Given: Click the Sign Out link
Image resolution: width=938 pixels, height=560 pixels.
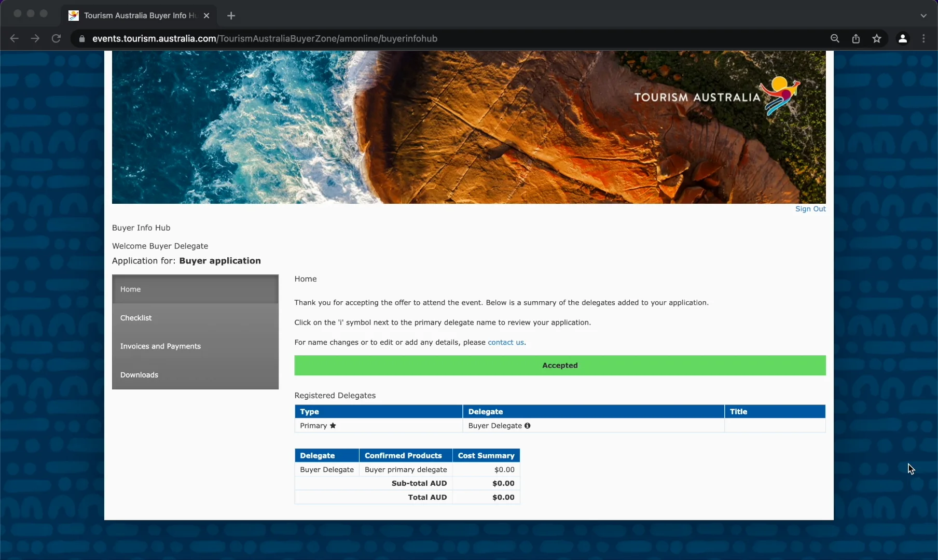Looking at the screenshot, I should tap(810, 209).
